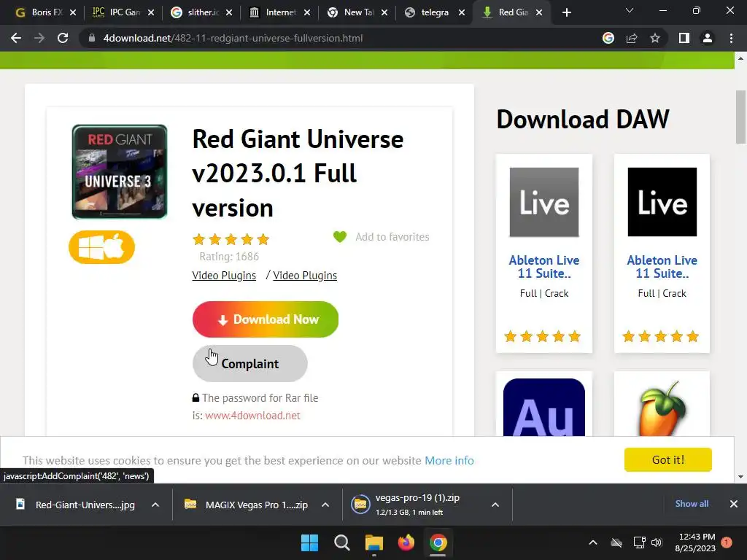The image size is (747, 560).
Task: Click vegas-pro-19 (1).zip download in progress
Action: pyautogui.click(x=414, y=505)
